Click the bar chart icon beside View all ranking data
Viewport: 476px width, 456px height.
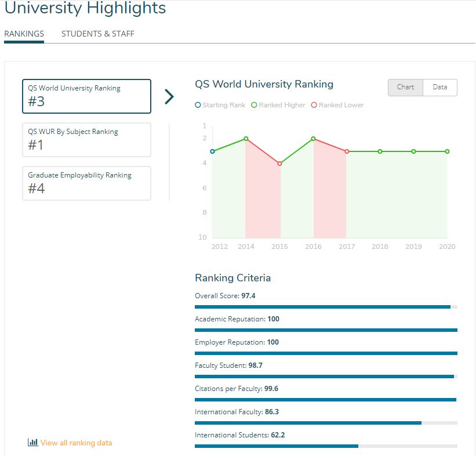click(33, 442)
